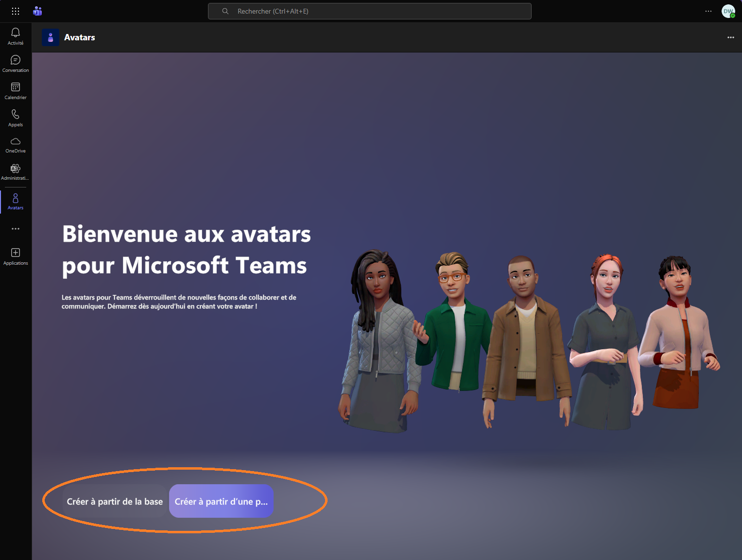The height and width of the screenshot is (560, 742).
Task: Open the sidebar overflow ellipsis menu
Action: (15, 228)
